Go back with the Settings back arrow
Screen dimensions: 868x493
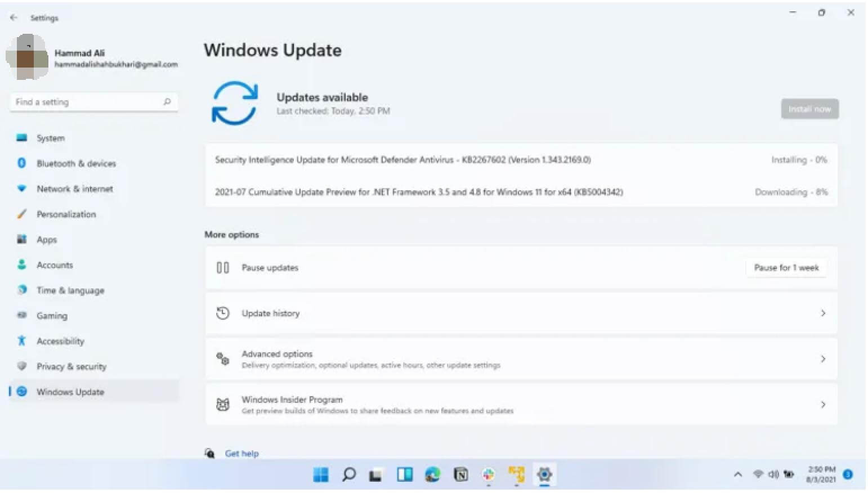click(14, 17)
